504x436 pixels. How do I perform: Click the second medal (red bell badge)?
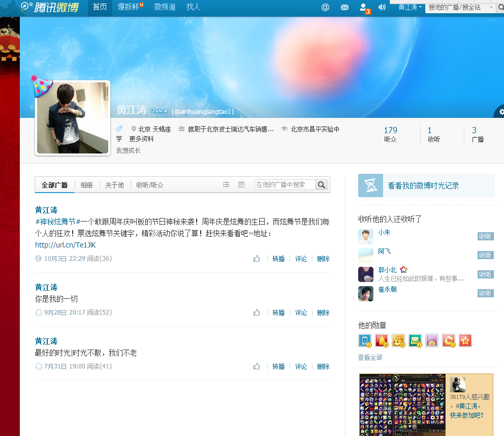click(x=382, y=340)
